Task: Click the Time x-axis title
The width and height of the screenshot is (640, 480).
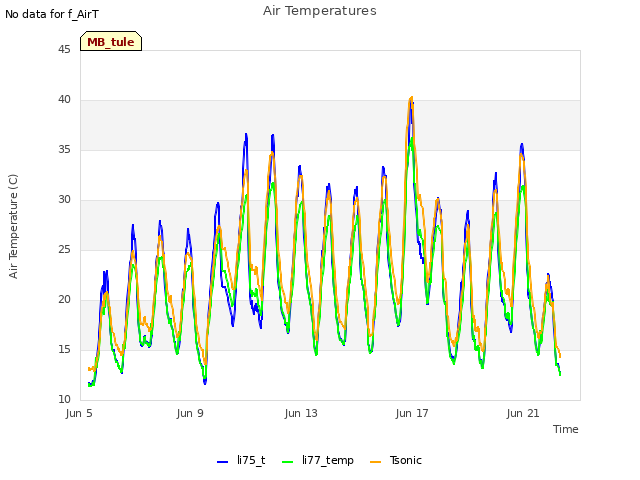Action: pyautogui.click(x=566, y=429)
